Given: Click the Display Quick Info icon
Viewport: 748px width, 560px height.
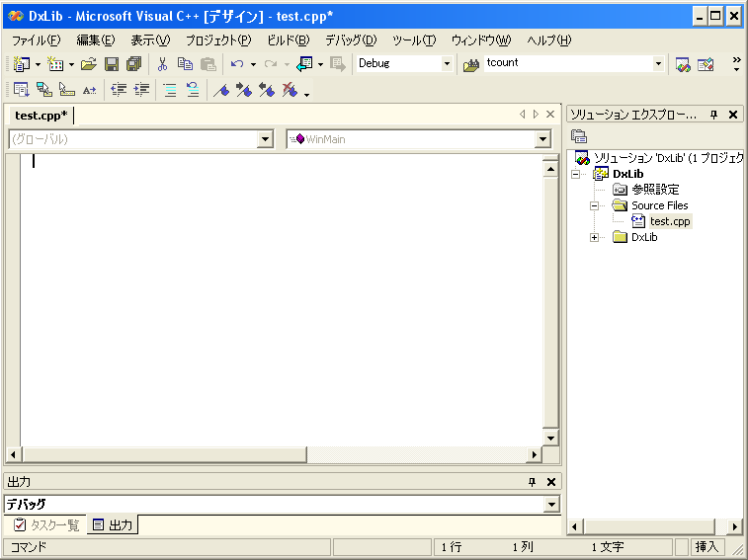Looking at the screenshot, I should point(67,89).
